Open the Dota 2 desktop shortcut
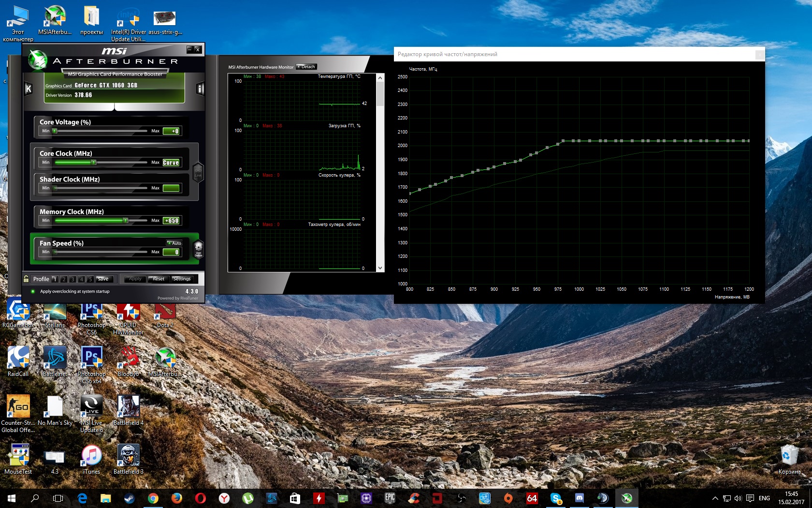This screenshot has width=812, height=508. point(165,315)
